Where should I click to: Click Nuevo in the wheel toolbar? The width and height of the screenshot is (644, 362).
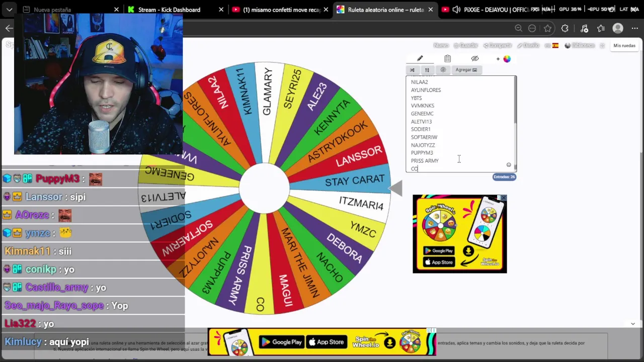tap(441, 46)
